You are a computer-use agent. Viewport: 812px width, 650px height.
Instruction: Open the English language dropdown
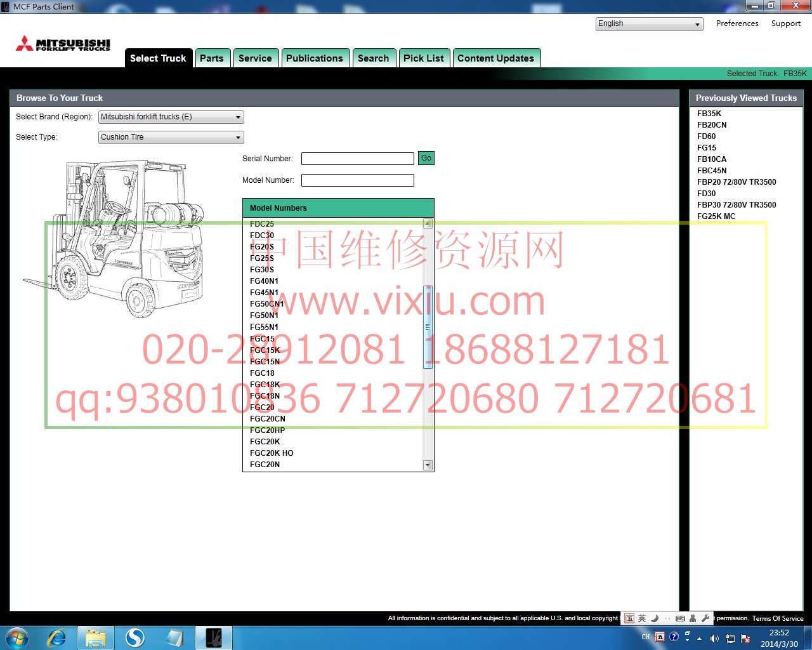point(650,24)
